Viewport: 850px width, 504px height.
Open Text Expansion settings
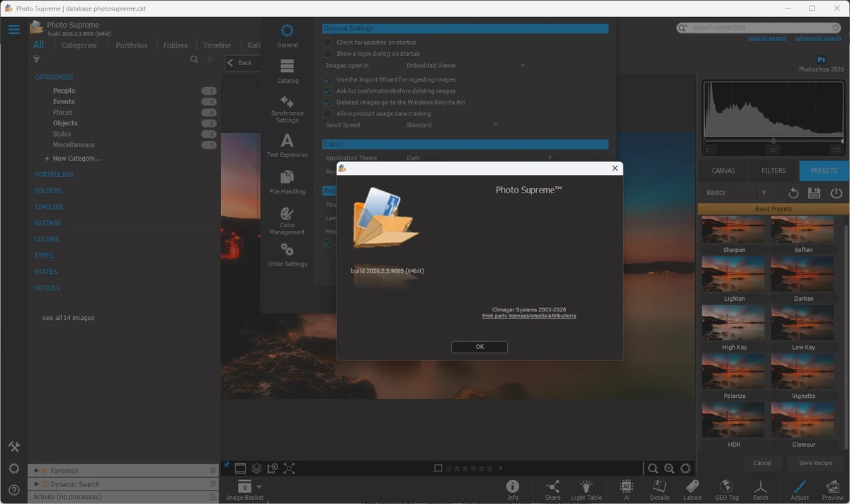coord(287,145)
